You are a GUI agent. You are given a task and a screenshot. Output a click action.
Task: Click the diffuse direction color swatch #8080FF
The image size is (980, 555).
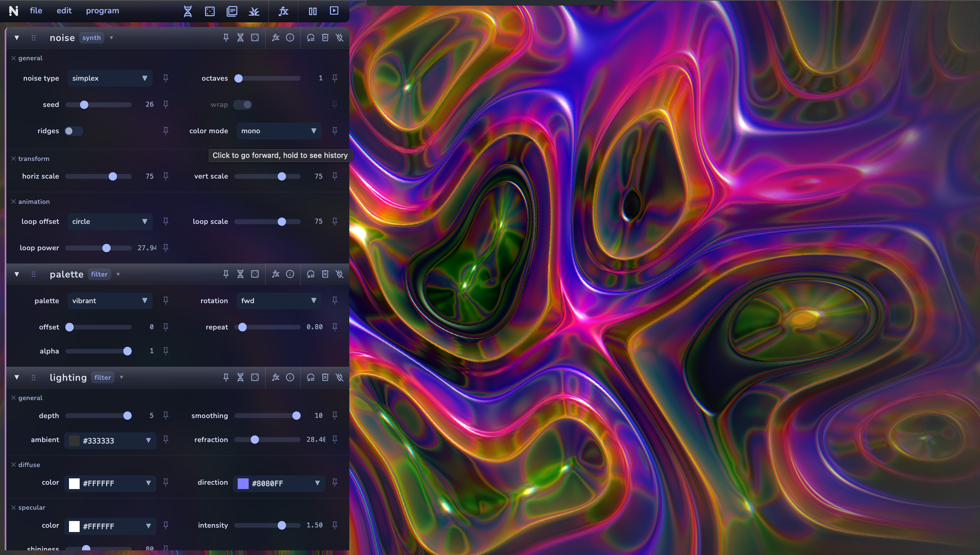click(x=243, y=483)
